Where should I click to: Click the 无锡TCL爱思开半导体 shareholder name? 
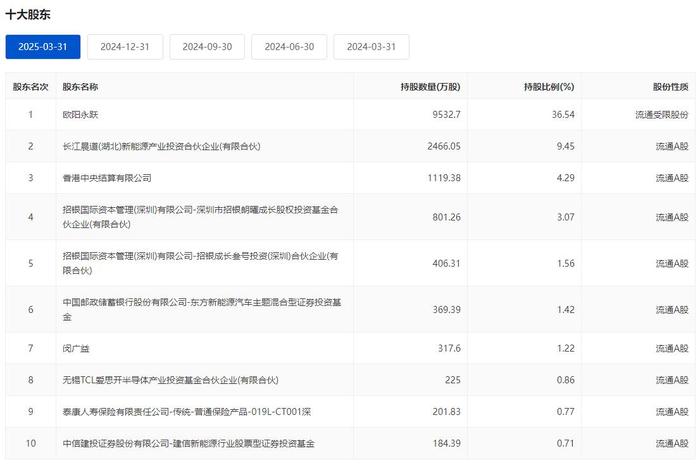point(171,380)
